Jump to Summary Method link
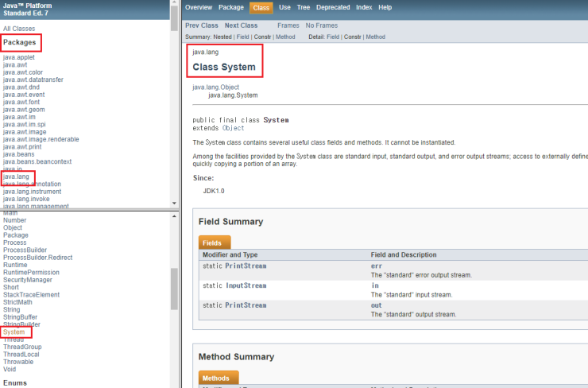Viewport: 588px width, 388px height. tap(285, 37)
